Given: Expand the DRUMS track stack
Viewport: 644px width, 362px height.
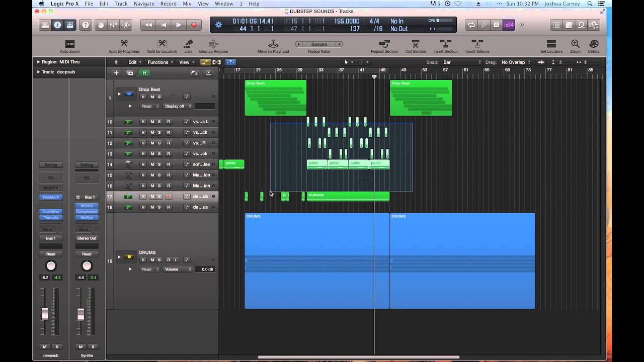Looking at the screenshot, I should (x=119, y=257).
